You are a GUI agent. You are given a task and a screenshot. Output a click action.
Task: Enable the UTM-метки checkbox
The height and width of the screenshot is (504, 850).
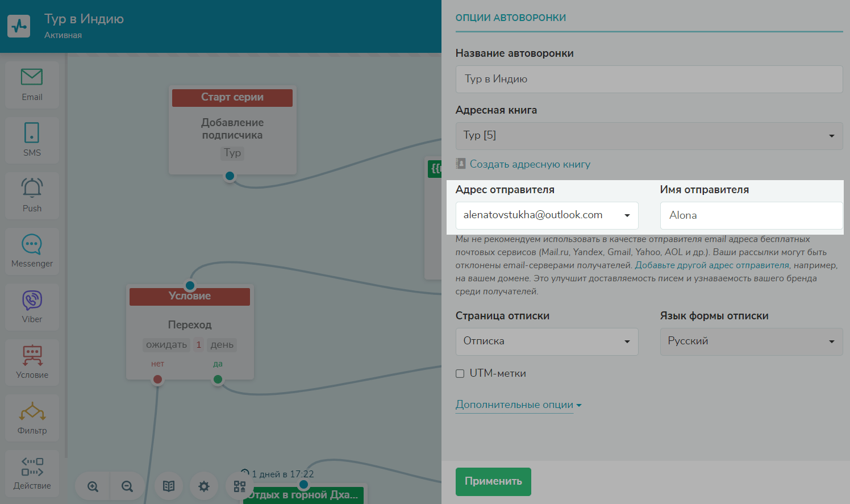tap(460, 373)
